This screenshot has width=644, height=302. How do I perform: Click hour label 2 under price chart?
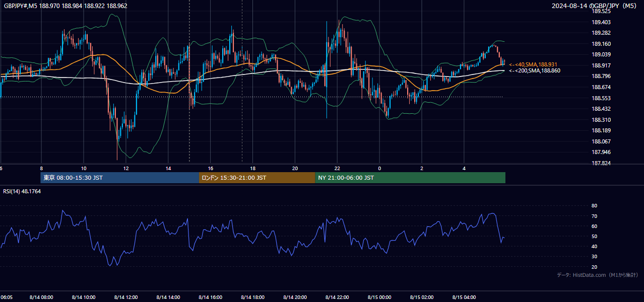422,168
